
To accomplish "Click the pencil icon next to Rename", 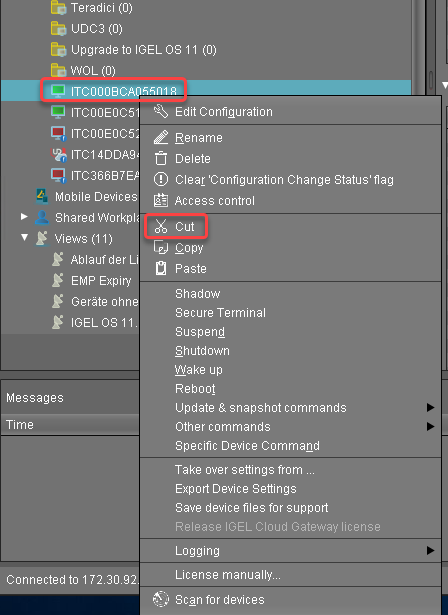I will [160, 137].
